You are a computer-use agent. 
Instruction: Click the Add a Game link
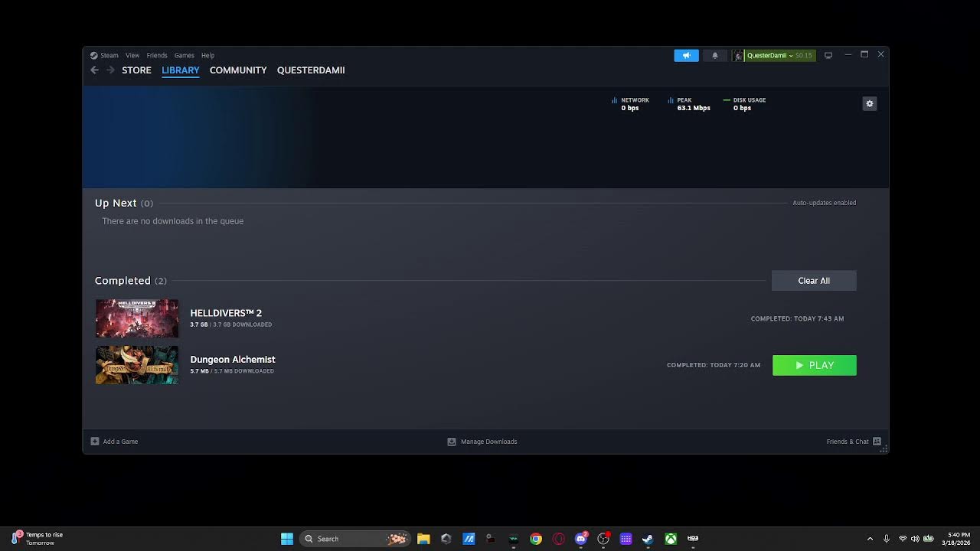click(x=120, y=442)
